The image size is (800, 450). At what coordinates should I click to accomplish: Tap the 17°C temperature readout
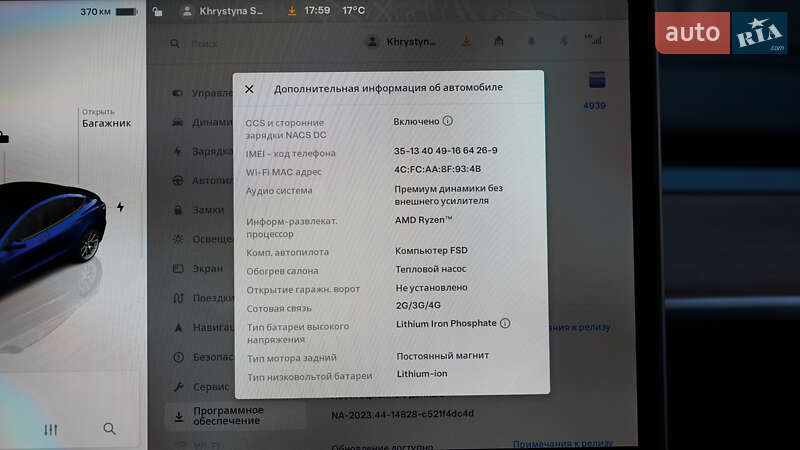pos(354,10)
